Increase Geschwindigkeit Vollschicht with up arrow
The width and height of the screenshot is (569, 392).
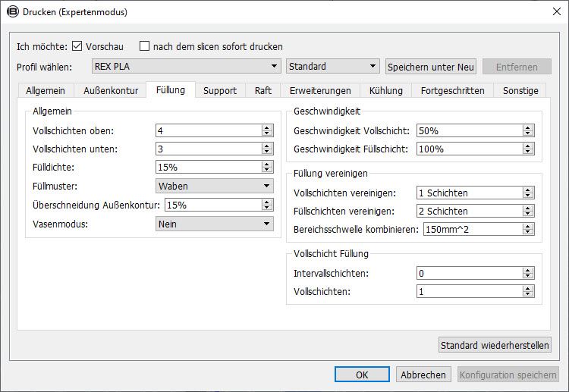coord(528,127)
